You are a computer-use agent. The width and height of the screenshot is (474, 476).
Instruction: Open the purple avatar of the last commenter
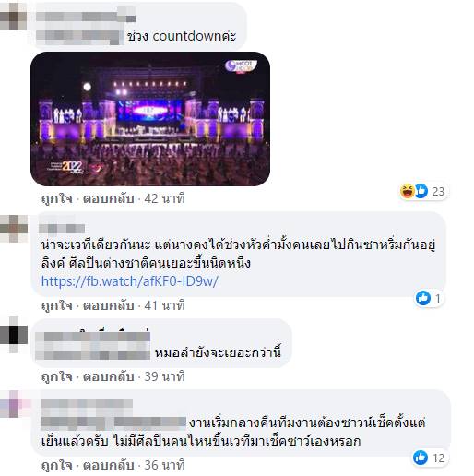[x=14, y=404]
